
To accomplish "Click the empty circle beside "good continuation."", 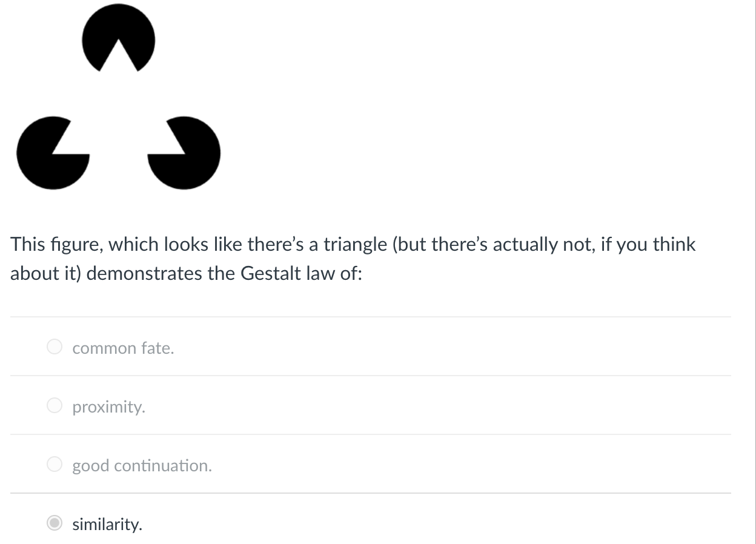I will pos(55,464).
